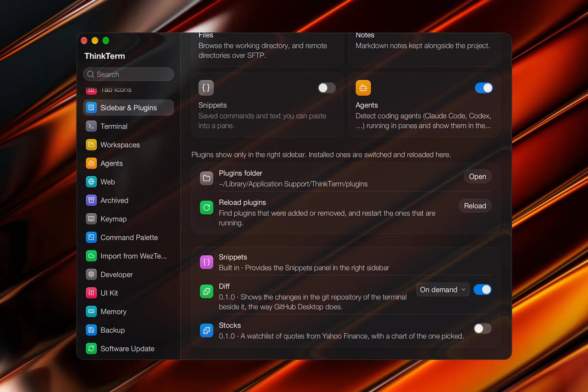The height and width of the screenshot is (392, 588).
Task: Focus the Search settings field
Action: (x=128, y=74)
